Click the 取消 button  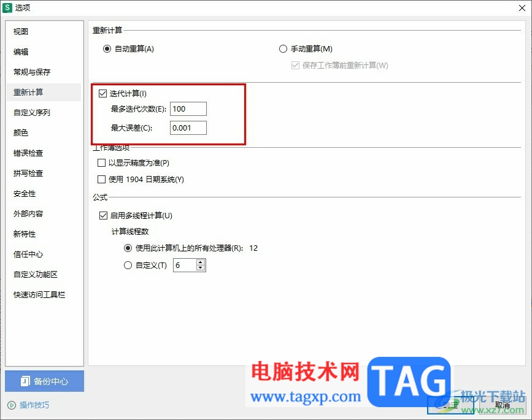(x=502, y=405)
